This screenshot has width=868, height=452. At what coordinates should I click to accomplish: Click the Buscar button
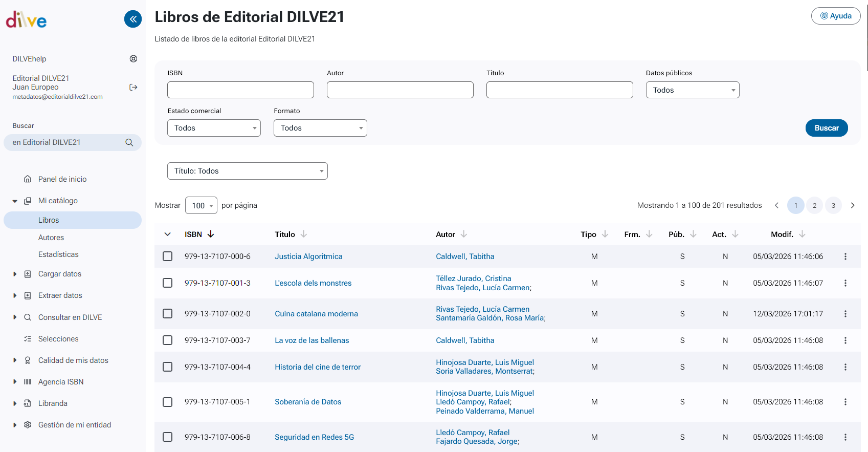[827, 128]
